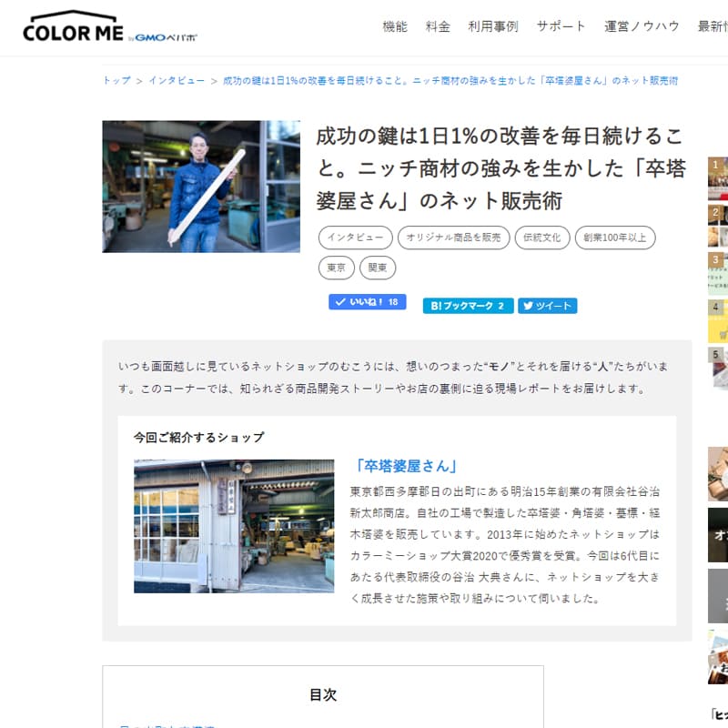Screen dimensions: 728x728
Task: Select the オリジナル商品を販売 tag
Action: click(x=453, y=238)
